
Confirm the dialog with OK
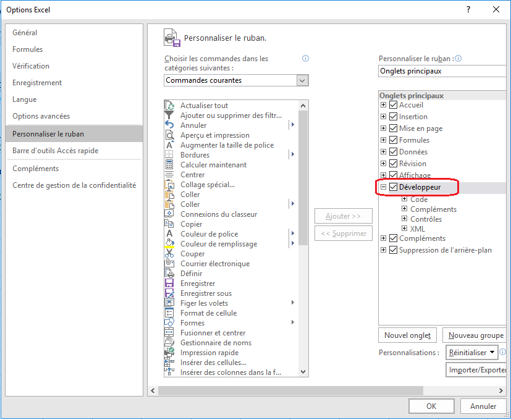click(x=431, y=406)
